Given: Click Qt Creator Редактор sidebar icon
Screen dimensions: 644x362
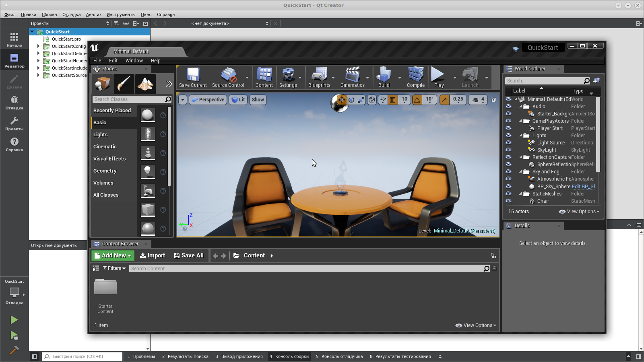Looking at the screenshot, I should [14, 60].
